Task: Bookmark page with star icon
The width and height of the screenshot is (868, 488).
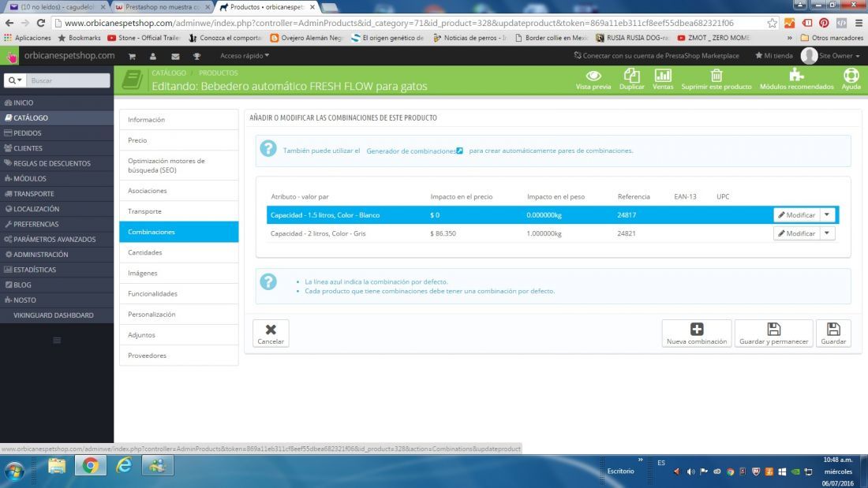Action: click(x=773, y=23)
